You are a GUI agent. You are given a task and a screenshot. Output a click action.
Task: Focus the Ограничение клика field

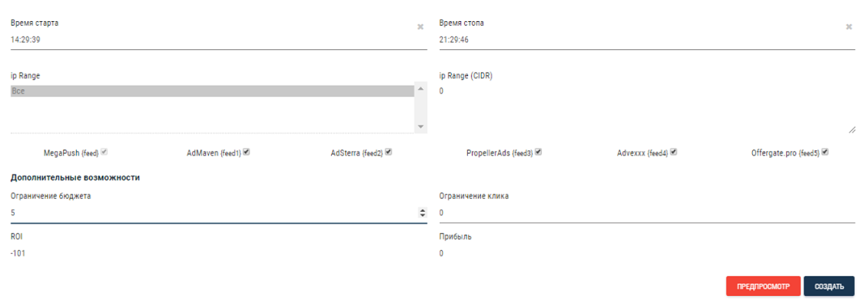click(x=647, y=213)
